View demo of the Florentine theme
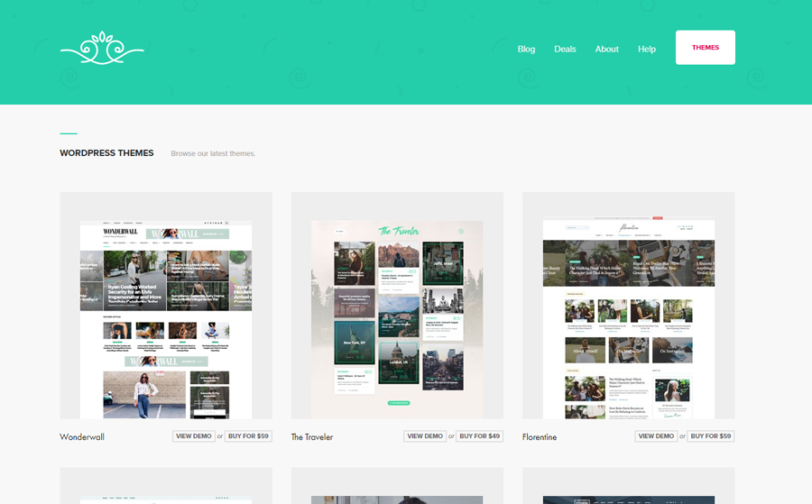The image size is (812, 504). [656, 436]
